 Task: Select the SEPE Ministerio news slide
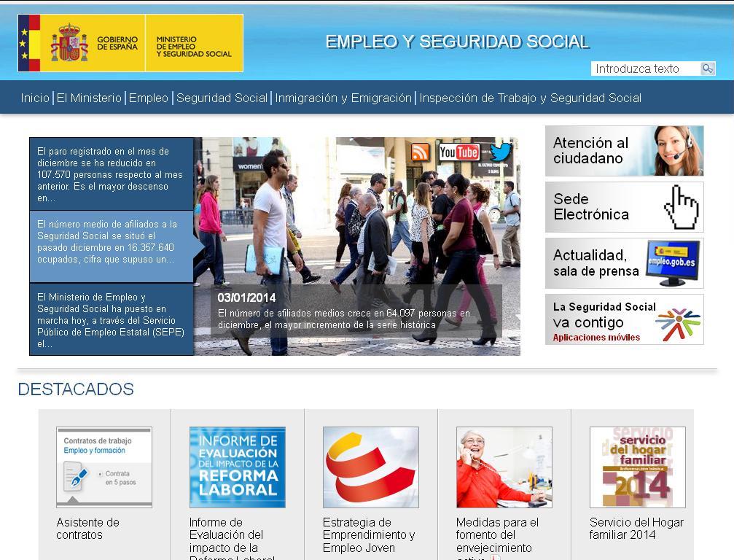(112, 319)
